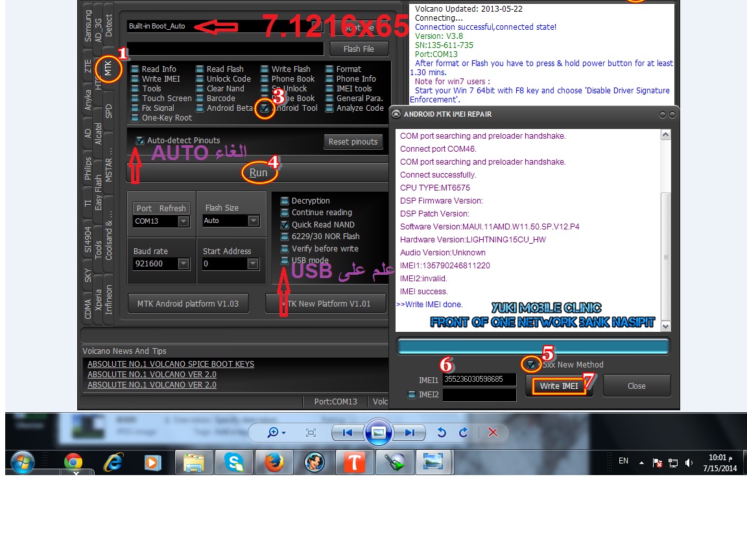This screenshot has width=747, height=560.
Task: Open Windows Explorer folder taskbar icon
Action: click(194, 462)
